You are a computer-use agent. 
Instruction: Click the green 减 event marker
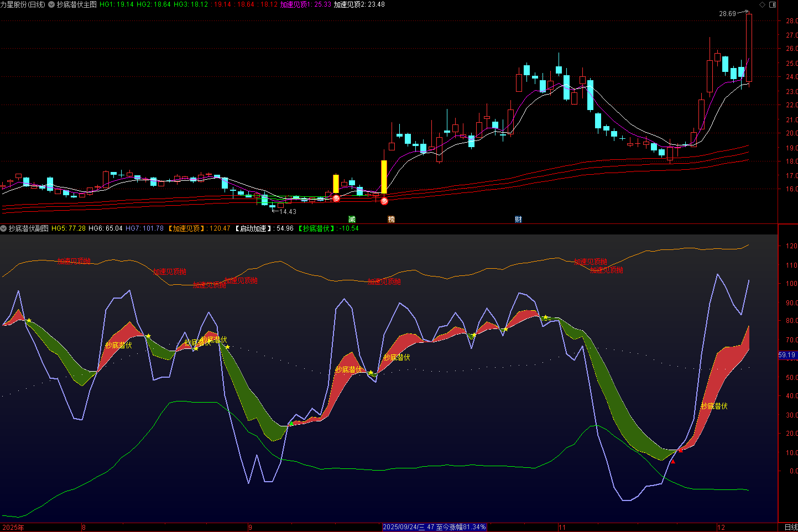point(352,220)
